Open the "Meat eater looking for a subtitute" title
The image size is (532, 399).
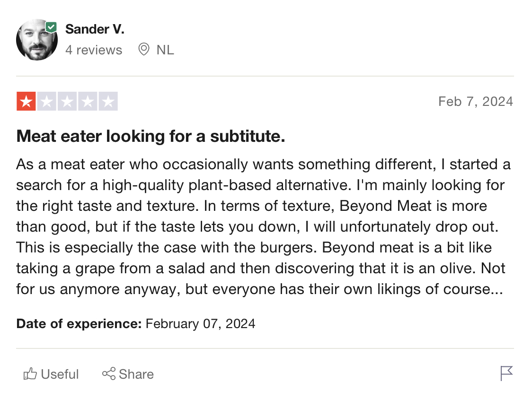point(151,137)
